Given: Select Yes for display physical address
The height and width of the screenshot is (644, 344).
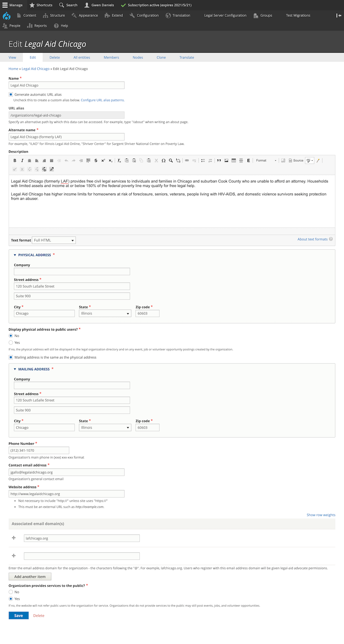Looking at the screenshot, I should click(x=11, y=342).
